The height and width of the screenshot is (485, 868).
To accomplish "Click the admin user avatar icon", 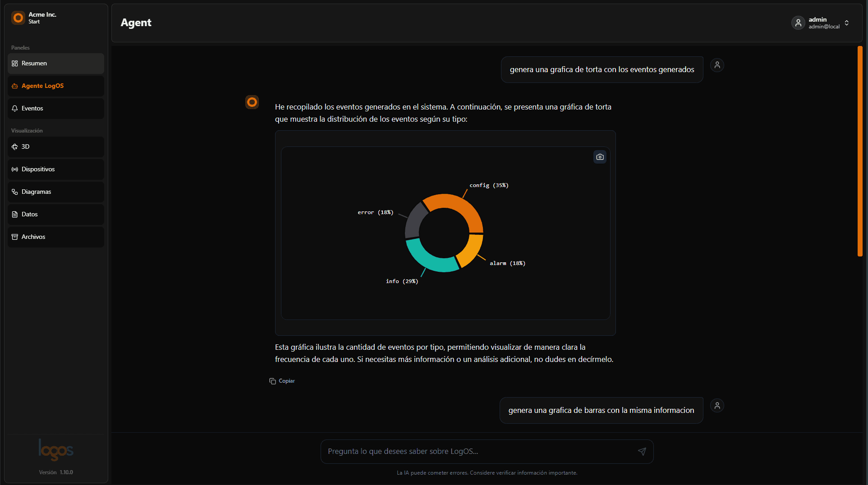I will pos(798,23).
